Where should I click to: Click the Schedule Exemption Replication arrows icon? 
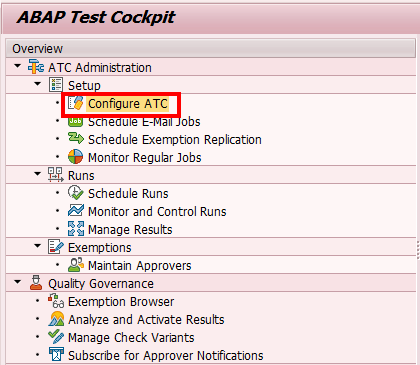pyautogui.click(x=76, y=138)
